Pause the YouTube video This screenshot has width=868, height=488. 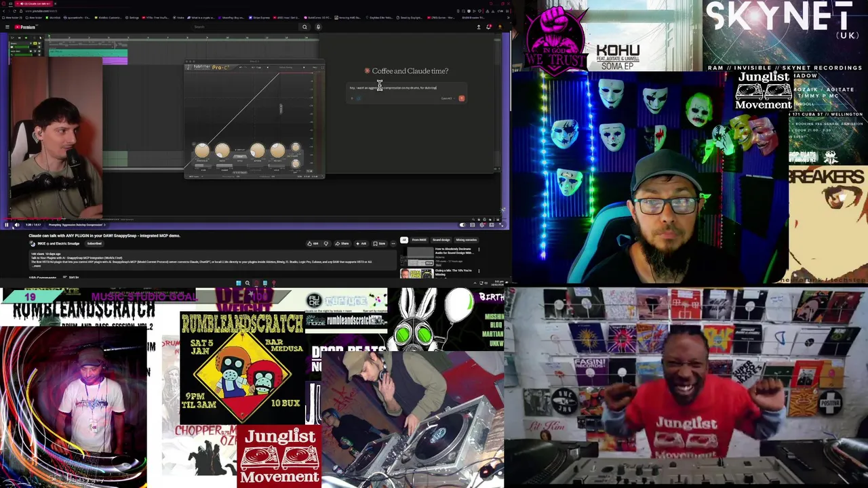pos(7,225)
